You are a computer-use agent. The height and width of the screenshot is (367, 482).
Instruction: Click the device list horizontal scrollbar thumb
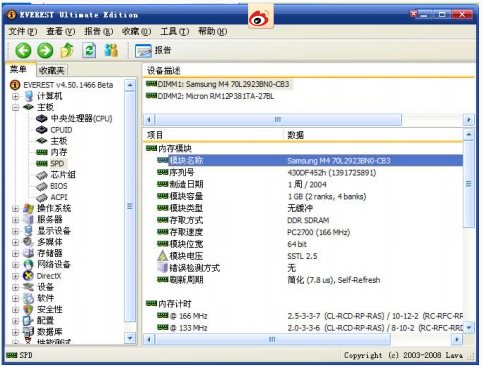tap(278, 119)
